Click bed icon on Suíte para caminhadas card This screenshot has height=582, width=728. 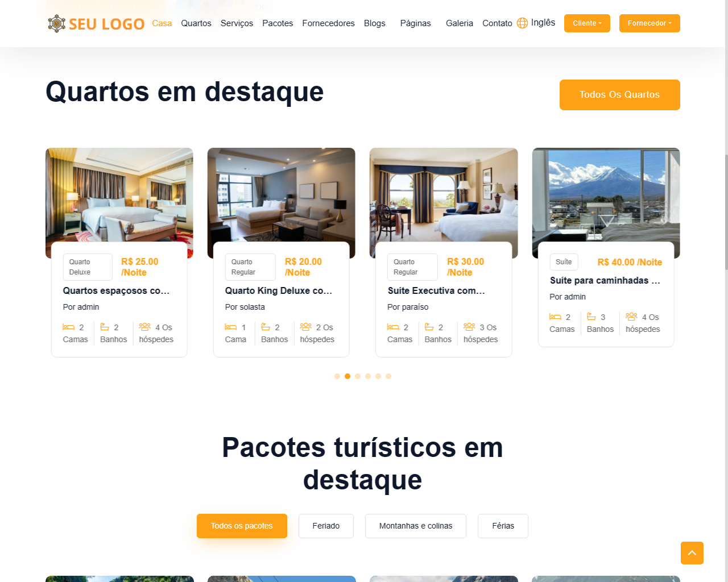(x=555, y=317)
